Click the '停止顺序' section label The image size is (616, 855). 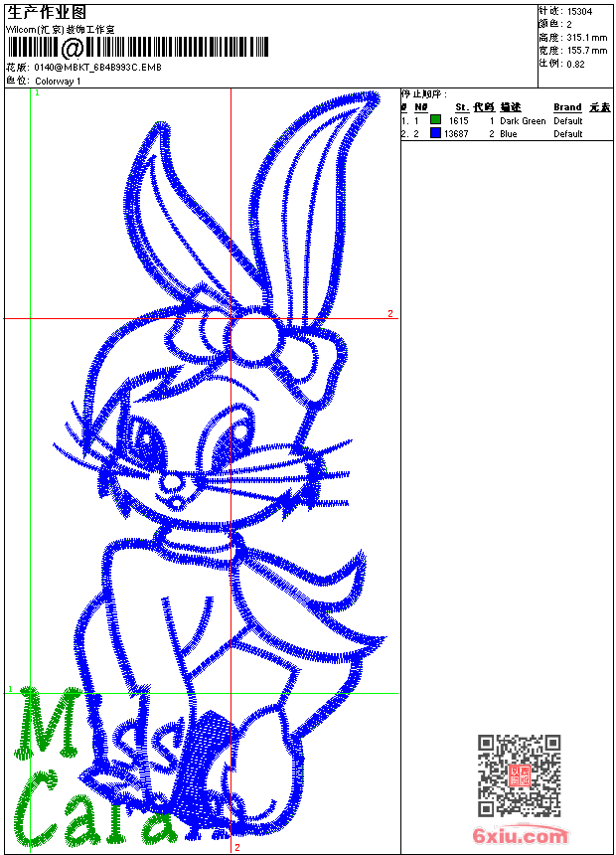[x=424, y=94]
